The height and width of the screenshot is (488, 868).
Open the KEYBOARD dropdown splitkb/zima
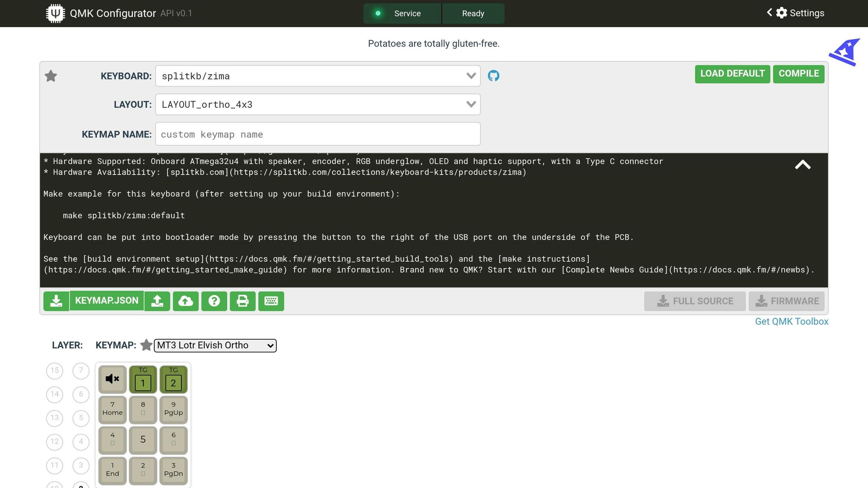click(318, 76)
